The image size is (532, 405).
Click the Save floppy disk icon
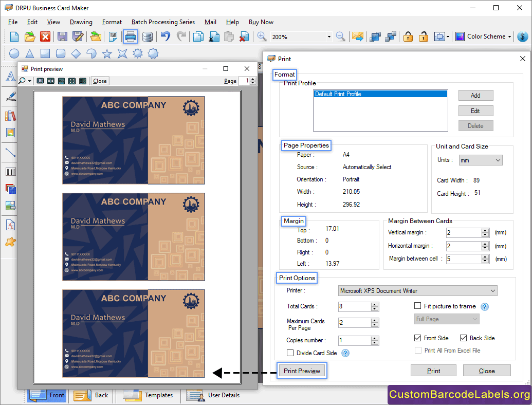pyautogui.click(x=62, y=36)
